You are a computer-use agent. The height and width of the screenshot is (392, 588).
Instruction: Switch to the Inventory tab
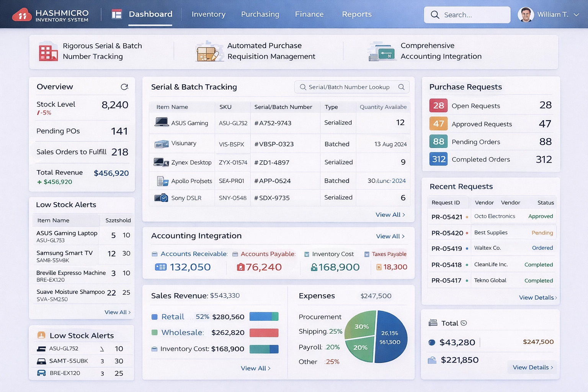point(208,15)
